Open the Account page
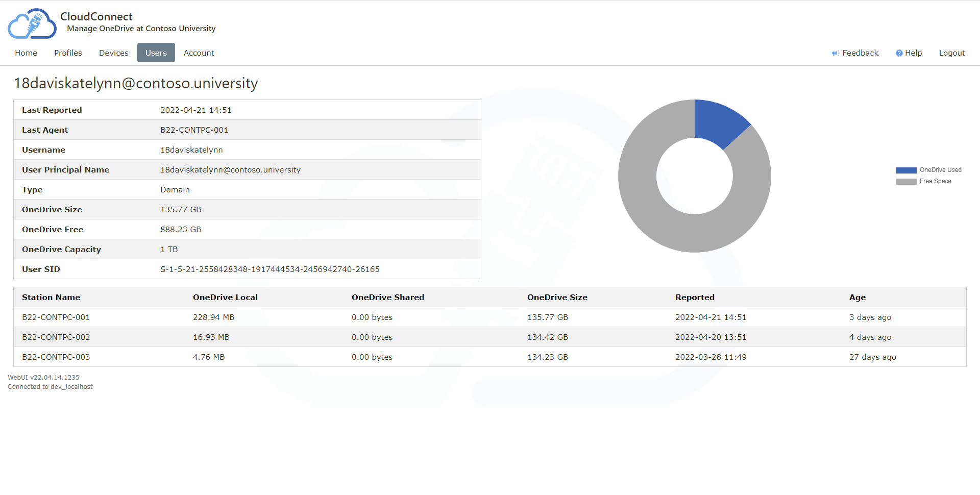Viewport: 980px width, 495px height. [199, 53]
